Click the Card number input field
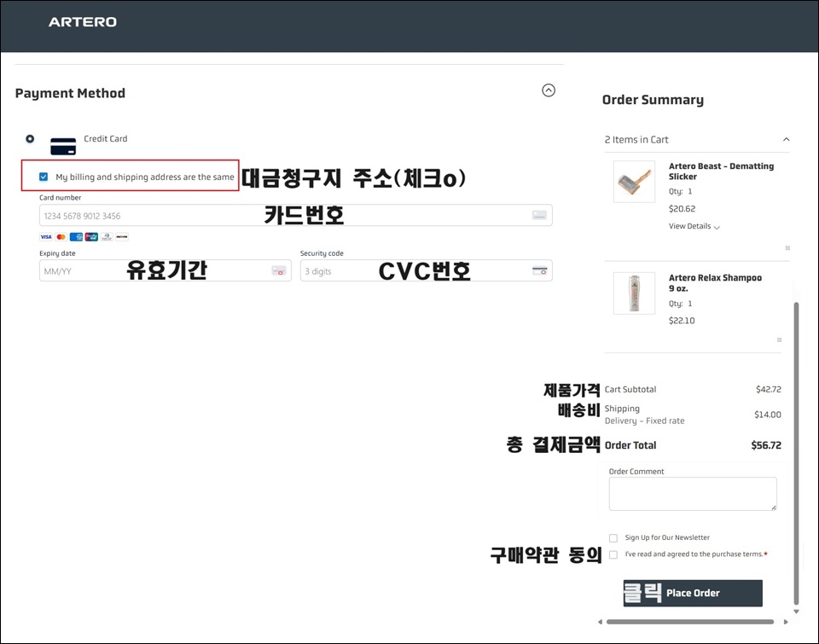Viewport: 819px width, 644px height. pos(296,215)
